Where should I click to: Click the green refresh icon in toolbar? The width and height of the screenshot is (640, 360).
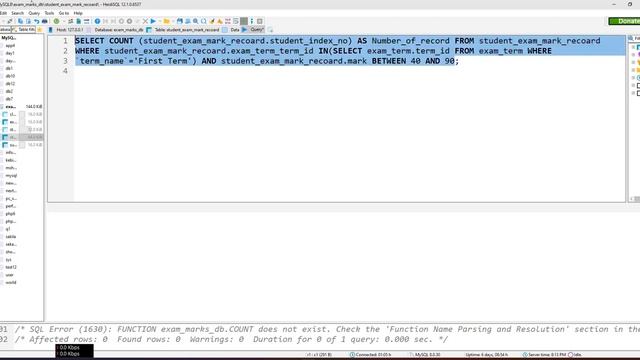tap(56, 21)
